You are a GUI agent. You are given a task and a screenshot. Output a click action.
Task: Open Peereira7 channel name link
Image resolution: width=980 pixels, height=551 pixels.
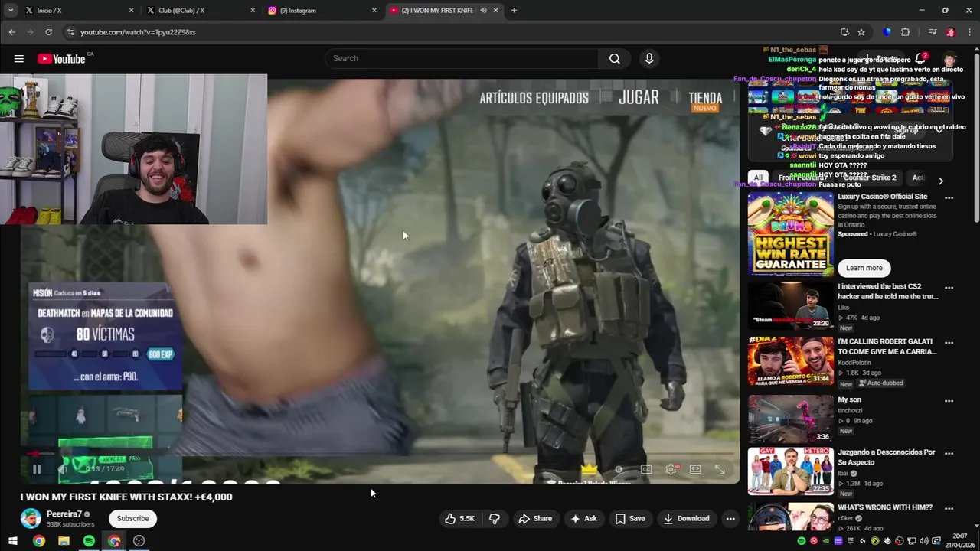pyautogui.click(x=64, y=514)
